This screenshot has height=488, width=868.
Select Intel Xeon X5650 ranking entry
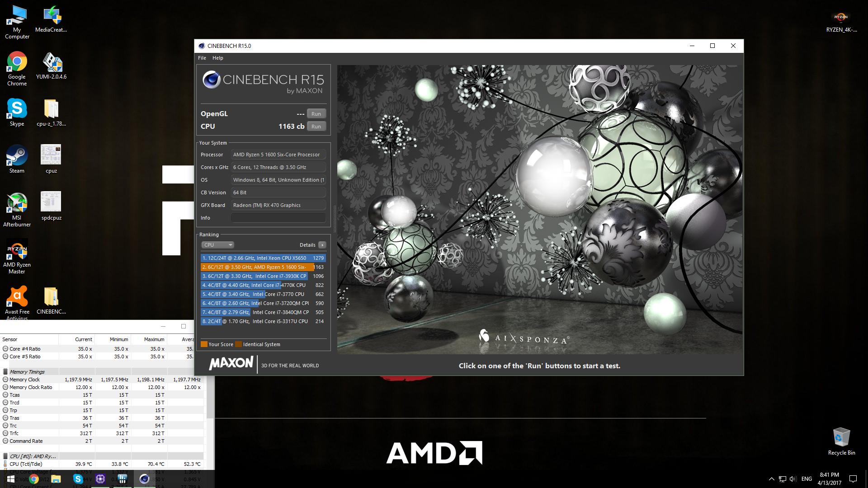(262, 258)
